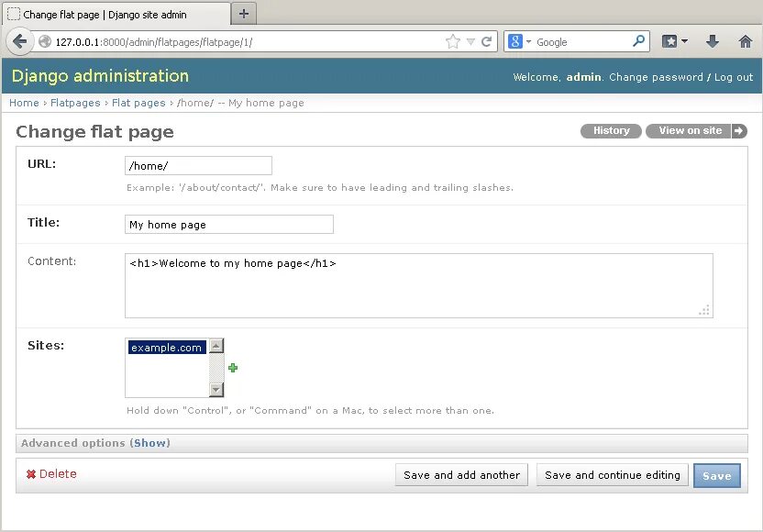The image size is (763, 532).
Task: Focus the URL input field
Action: 198,165
